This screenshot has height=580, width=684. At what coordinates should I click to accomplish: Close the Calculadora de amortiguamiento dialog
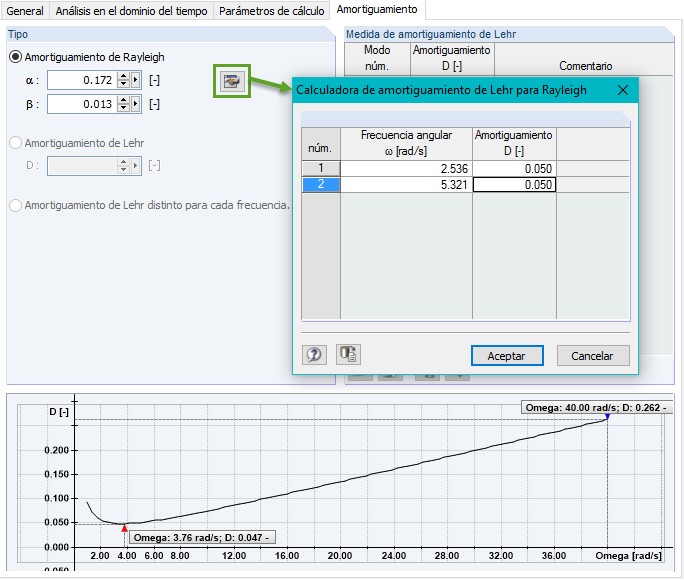pyautogui.click(x=623, y=90)
